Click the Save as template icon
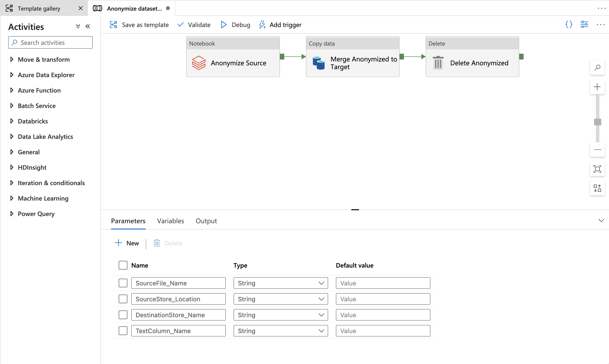Image resolution: width=609 pixels, height=364 pixels. click(x=113, y=25)
